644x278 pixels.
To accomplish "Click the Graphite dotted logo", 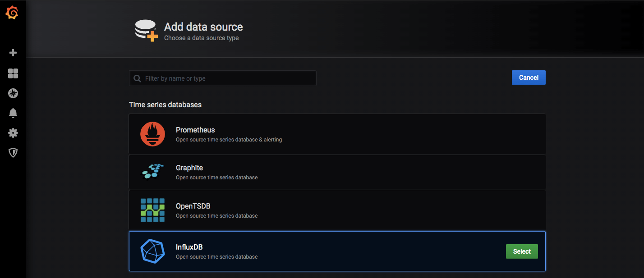I will (152, 172).
